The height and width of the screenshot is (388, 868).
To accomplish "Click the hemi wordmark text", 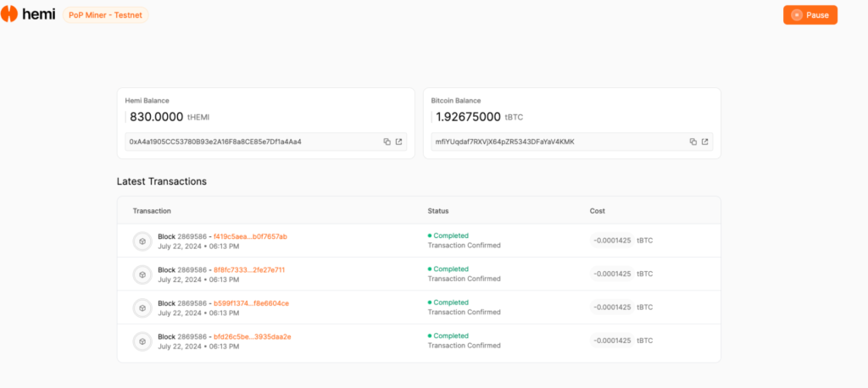I will pos(39,14).
